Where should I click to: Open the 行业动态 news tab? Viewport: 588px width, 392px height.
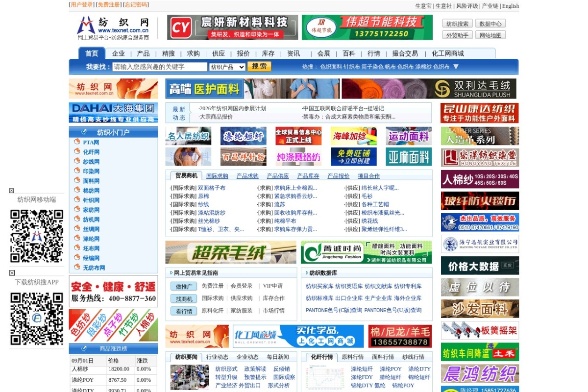(217, 357)
